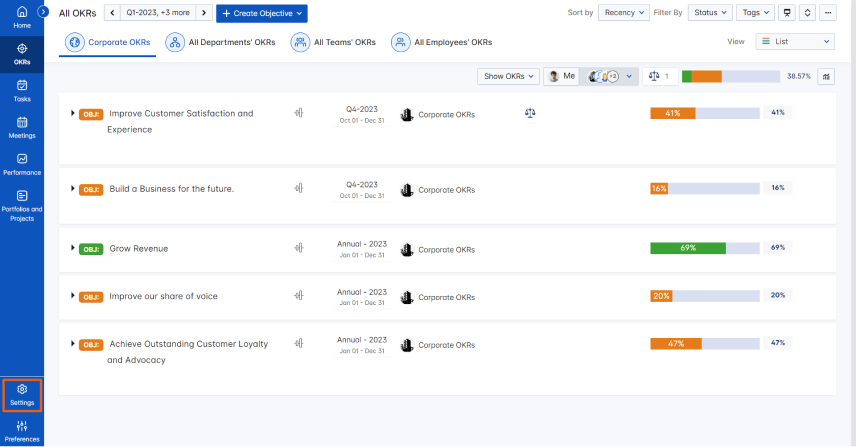Click the 69% Grow Revenue progress bar
This screenshot has width=856, height=447.
(x=704, y=248)
